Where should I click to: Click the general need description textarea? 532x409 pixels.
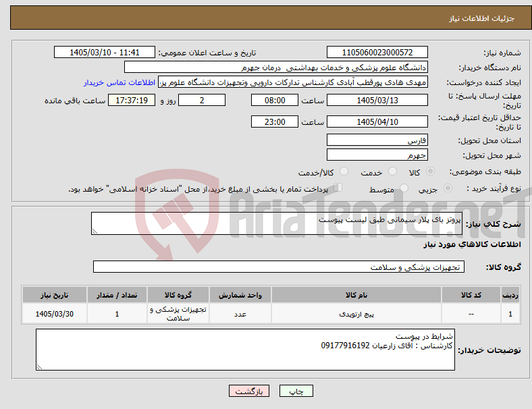click(277, 223)
